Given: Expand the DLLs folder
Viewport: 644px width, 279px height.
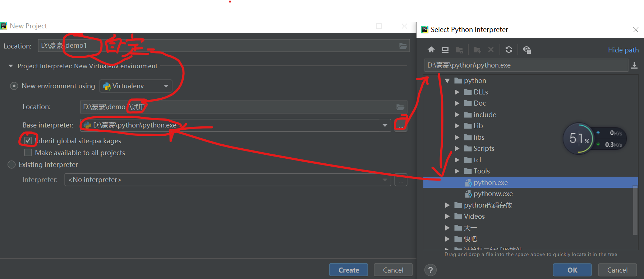Looking at the screenshot, I should pos(457,92).
